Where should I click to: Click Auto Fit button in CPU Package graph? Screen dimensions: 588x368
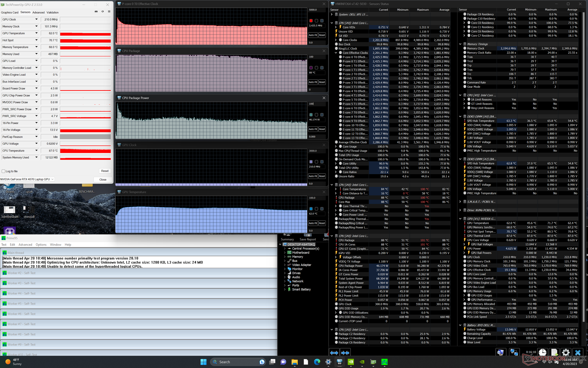coord(313,82)
